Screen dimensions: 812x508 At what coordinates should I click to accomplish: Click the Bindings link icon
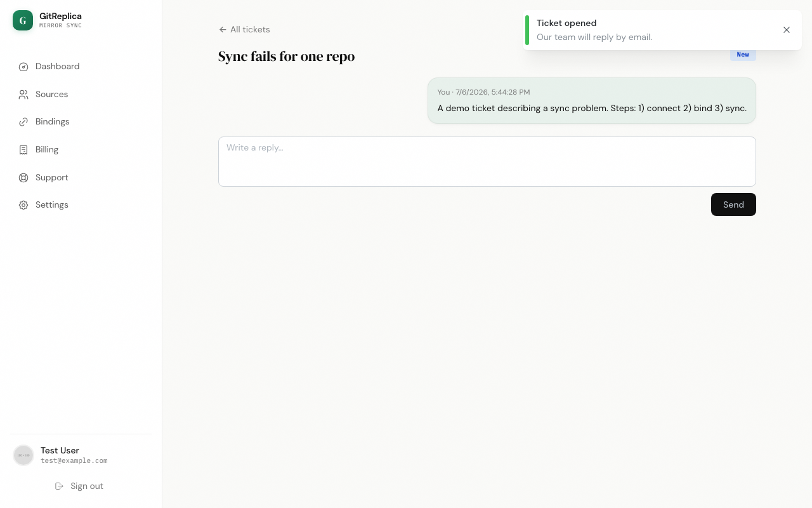click(23, 122)
